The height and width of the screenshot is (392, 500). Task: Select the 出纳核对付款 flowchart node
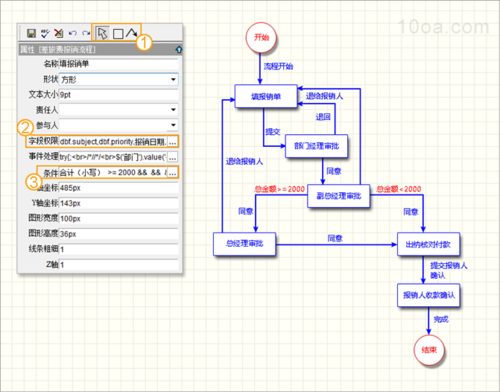[428, 244]
